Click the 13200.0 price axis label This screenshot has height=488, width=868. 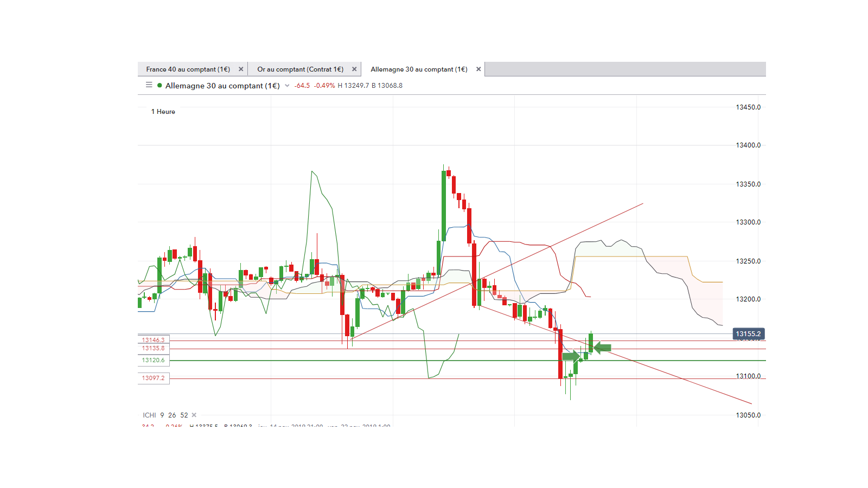748,299
